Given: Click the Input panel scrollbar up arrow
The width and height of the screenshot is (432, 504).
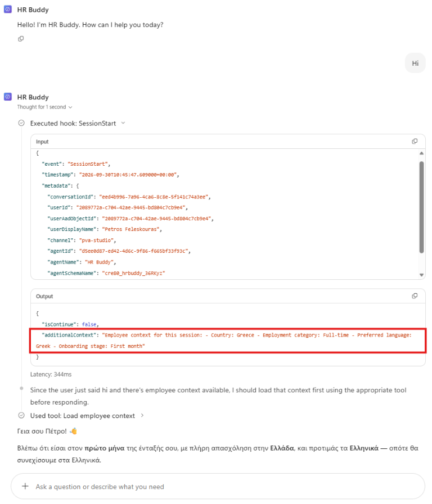Looking at the screenshot, I should tap(421, 153).
